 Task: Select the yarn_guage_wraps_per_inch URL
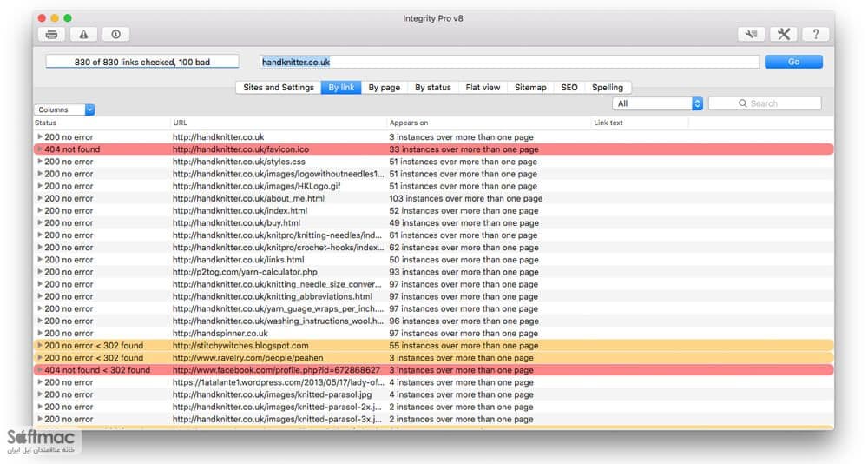click(278, 308)
